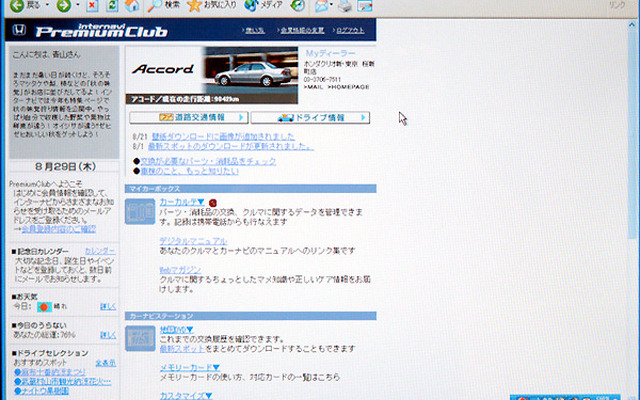Open the カレンダー link beside 記念日カレンダー

point(100,251)
